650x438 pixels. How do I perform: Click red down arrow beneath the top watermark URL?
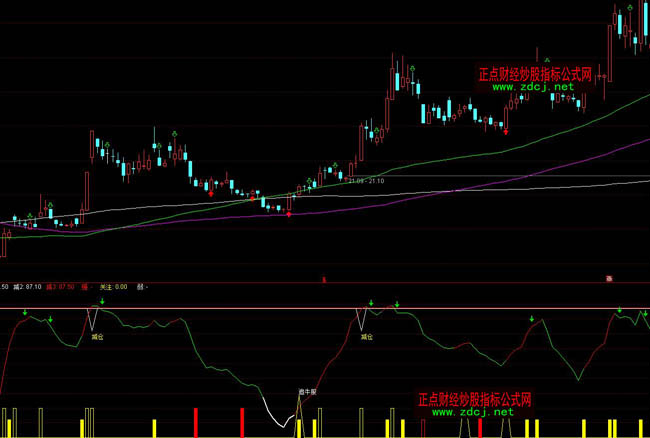[505, 130]
